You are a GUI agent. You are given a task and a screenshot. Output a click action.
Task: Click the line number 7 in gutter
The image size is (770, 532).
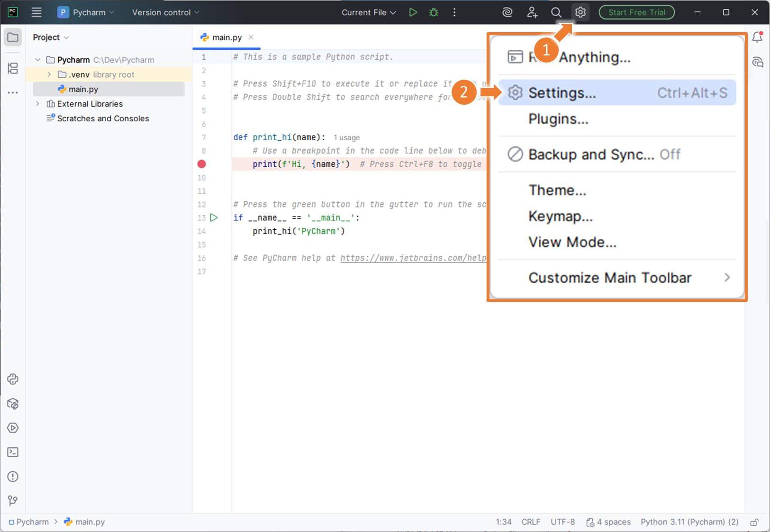[x=204, y=137]
